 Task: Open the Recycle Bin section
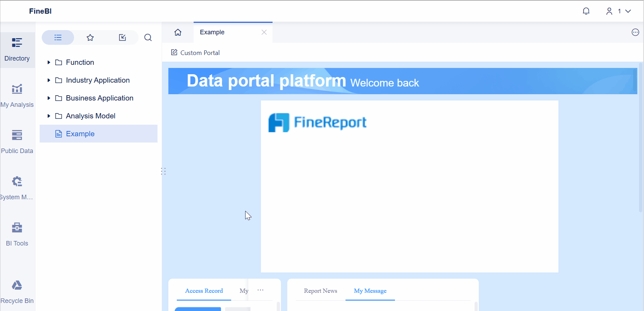(17, 292)
